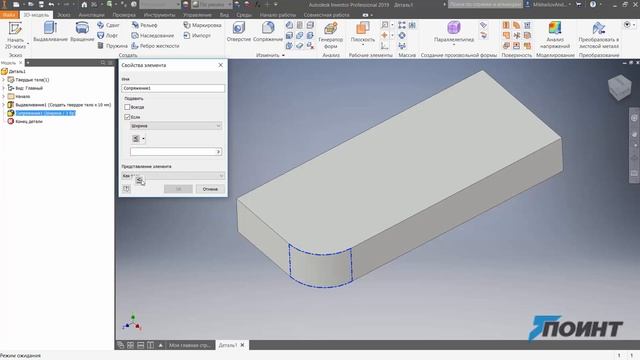The image size is (640, 360).
Task: Select the Вращение revolve tool
Action: click(82, 32)
